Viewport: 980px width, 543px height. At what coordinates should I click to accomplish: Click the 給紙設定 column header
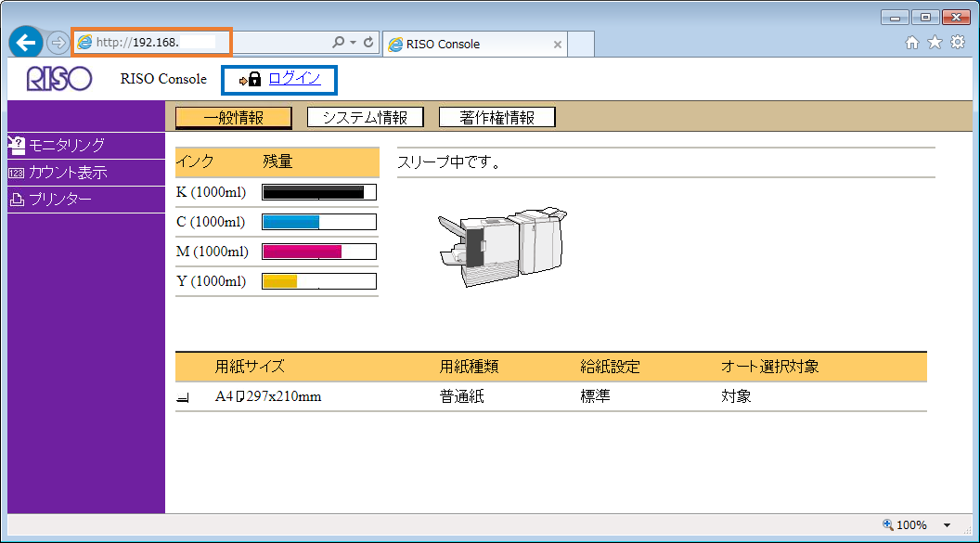[x=610, y=366]
